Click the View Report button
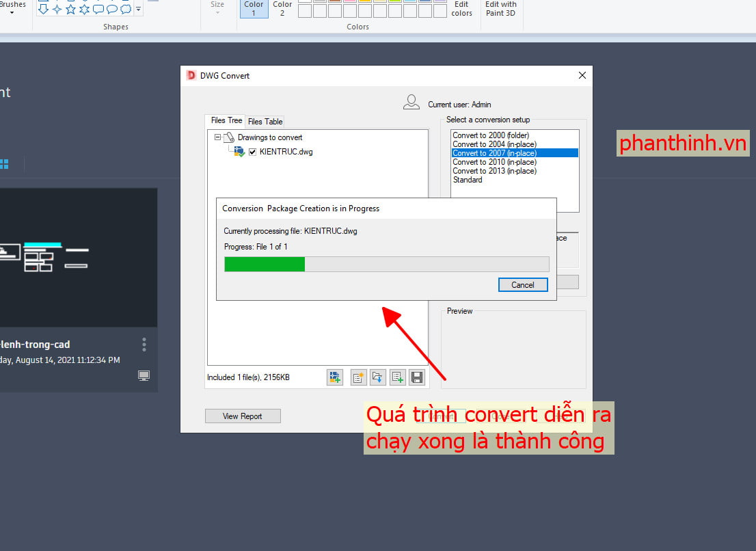The width and height of the screenshot is (756, 551). [x=243, y=416]
